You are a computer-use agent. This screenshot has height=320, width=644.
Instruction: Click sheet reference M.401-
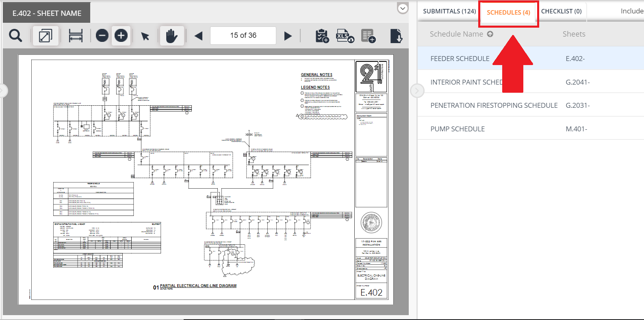pos(577,129)
